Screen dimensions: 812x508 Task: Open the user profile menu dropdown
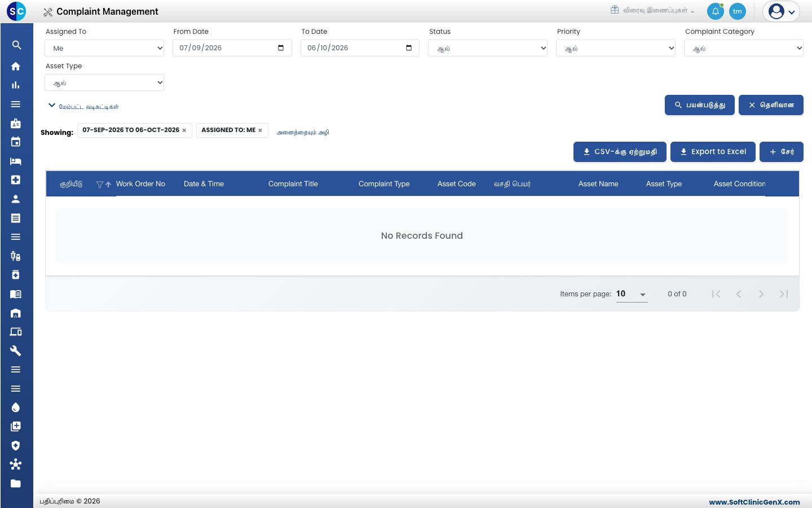(x=782, y=11)
